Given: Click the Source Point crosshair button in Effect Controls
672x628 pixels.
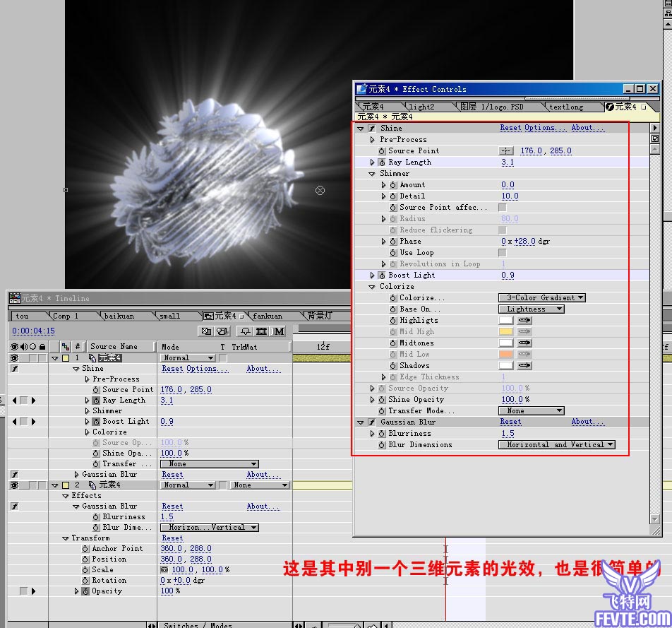Looking at the screenshot, I should 505,150.
